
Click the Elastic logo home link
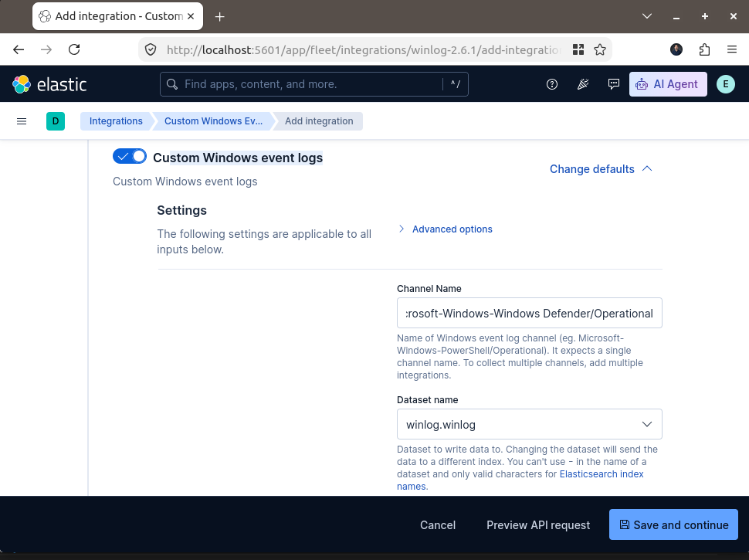[49, 84]
